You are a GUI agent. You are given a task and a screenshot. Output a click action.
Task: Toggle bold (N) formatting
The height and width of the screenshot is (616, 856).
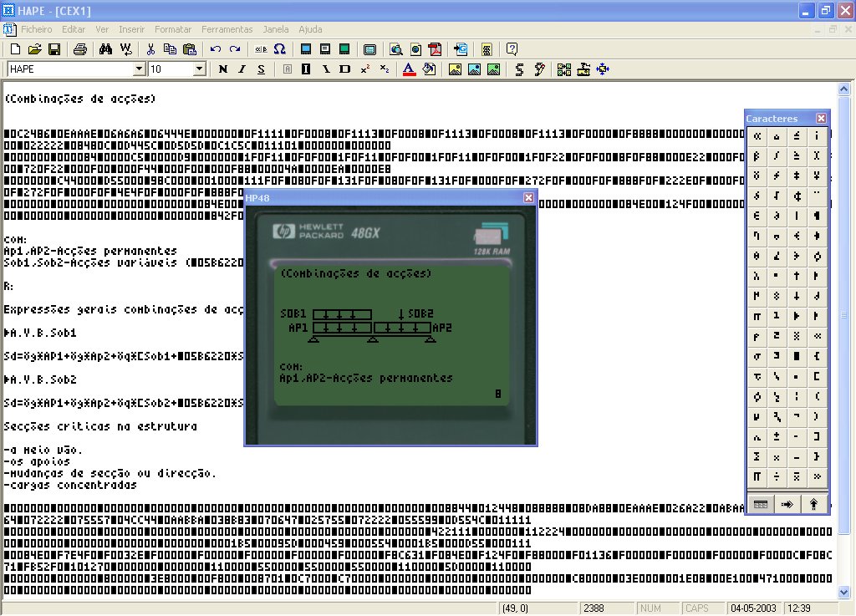(x=222, y=69)
